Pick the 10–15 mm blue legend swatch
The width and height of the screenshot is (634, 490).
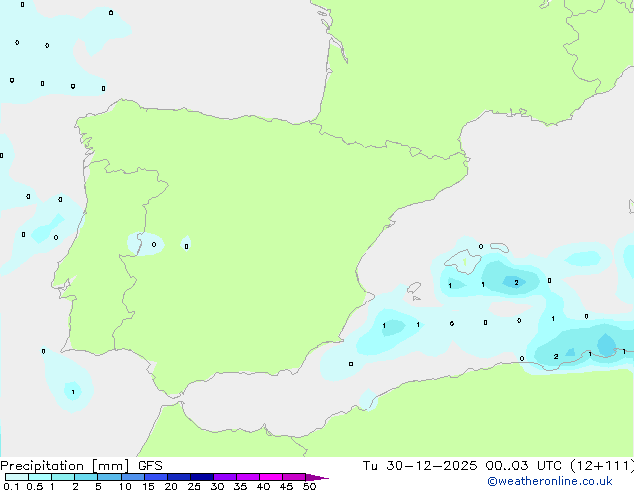(x=133, y=477)
